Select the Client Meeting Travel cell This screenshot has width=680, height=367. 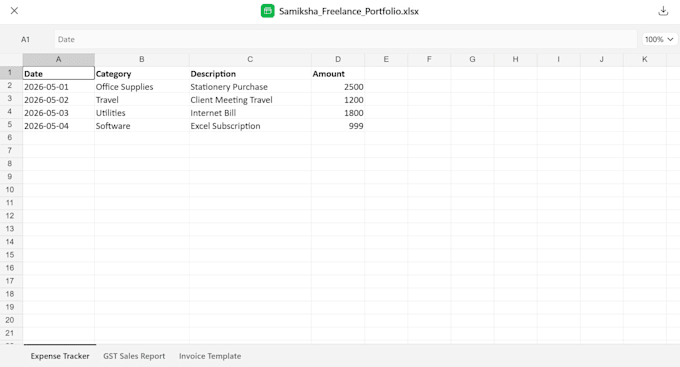tap(250, 99)
